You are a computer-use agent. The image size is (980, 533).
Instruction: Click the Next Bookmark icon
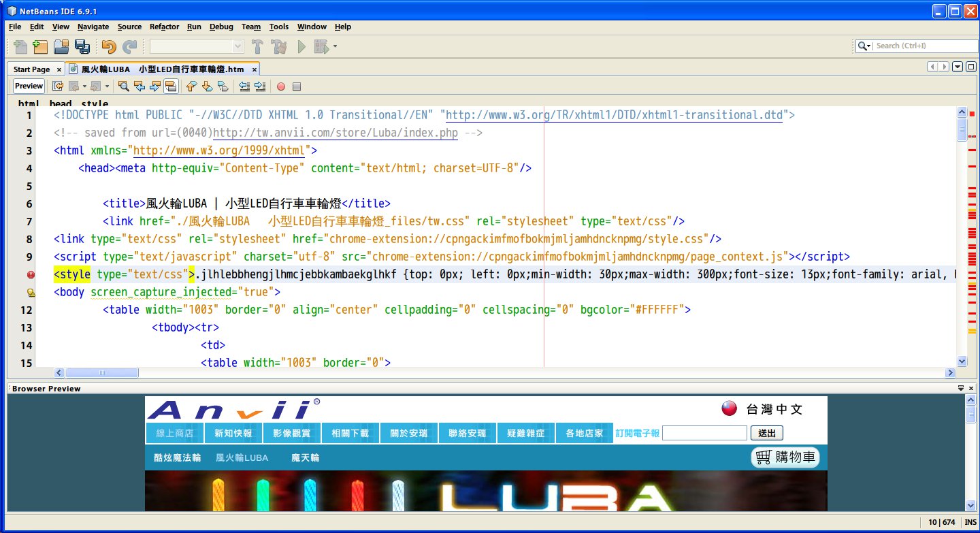click(x=207, y=86)
